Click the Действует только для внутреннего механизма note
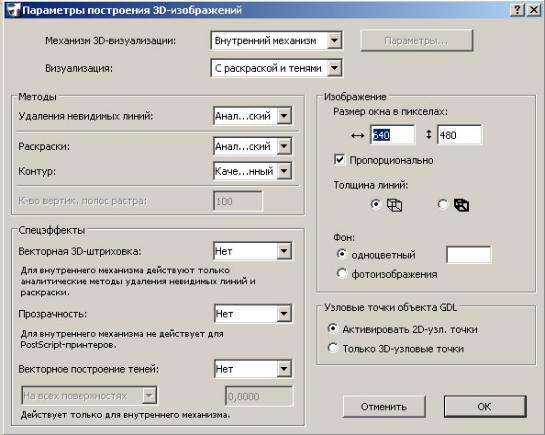Viewport: 545px width, 435px height. (125, 415)
